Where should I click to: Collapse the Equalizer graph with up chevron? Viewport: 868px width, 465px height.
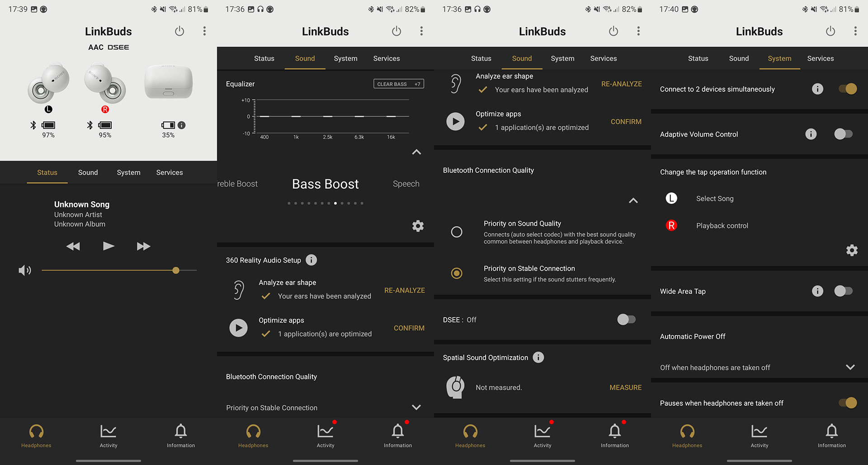click(x=416, y=152)
